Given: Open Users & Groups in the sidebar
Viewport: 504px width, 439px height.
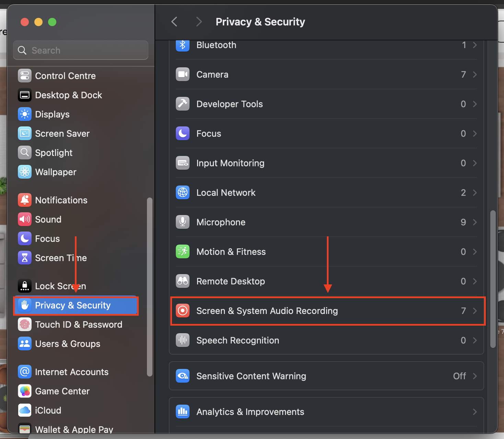Looking at the screenshot, I should coord(68,344).
